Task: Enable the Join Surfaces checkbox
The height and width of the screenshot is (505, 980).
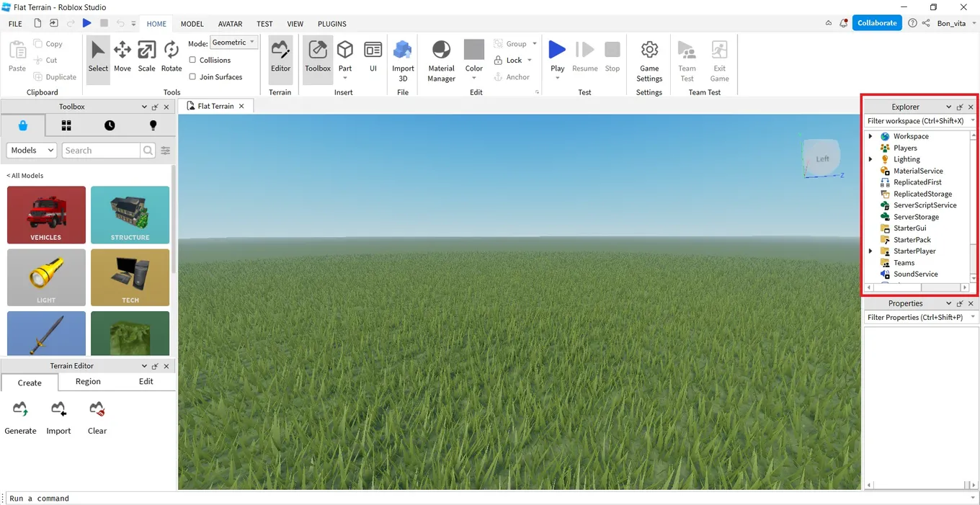Action: [192, 76]
